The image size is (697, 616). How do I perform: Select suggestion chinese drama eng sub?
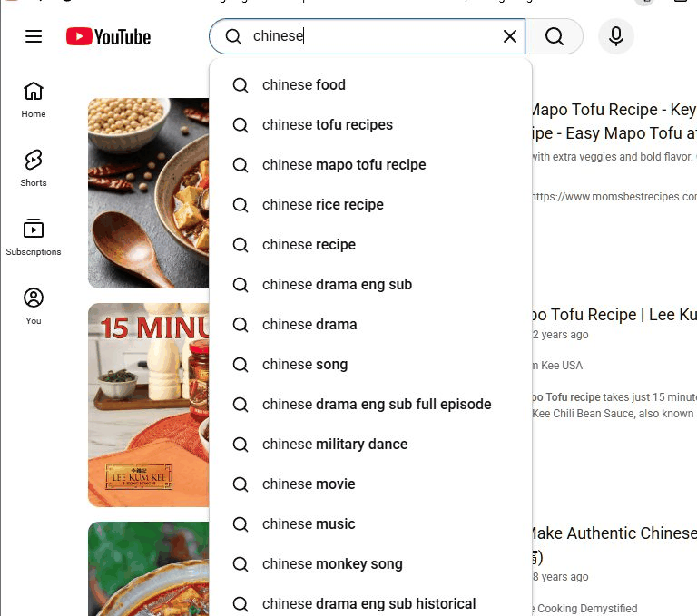coord(370,285)
